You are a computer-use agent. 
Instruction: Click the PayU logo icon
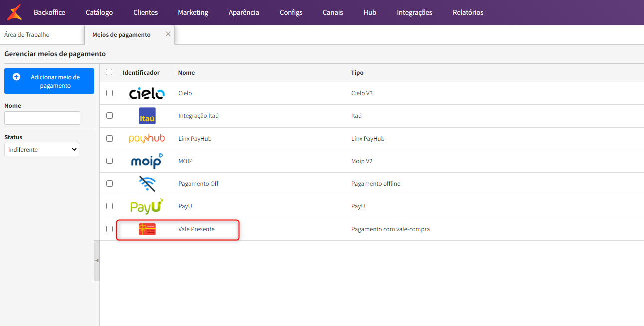click(147, 206)
